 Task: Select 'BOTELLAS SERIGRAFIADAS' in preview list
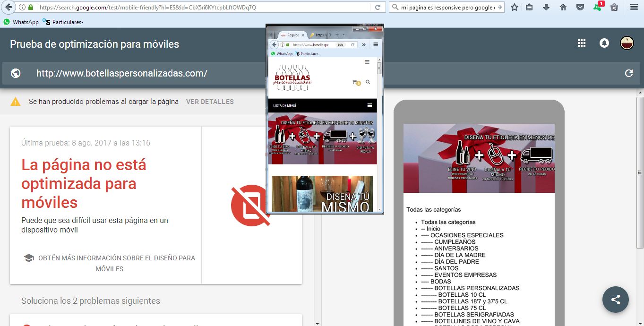[x=474, y=315]
